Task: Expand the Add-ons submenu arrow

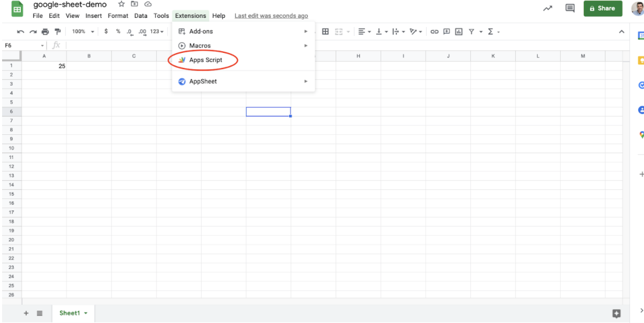Action: (x=306, y=31)
